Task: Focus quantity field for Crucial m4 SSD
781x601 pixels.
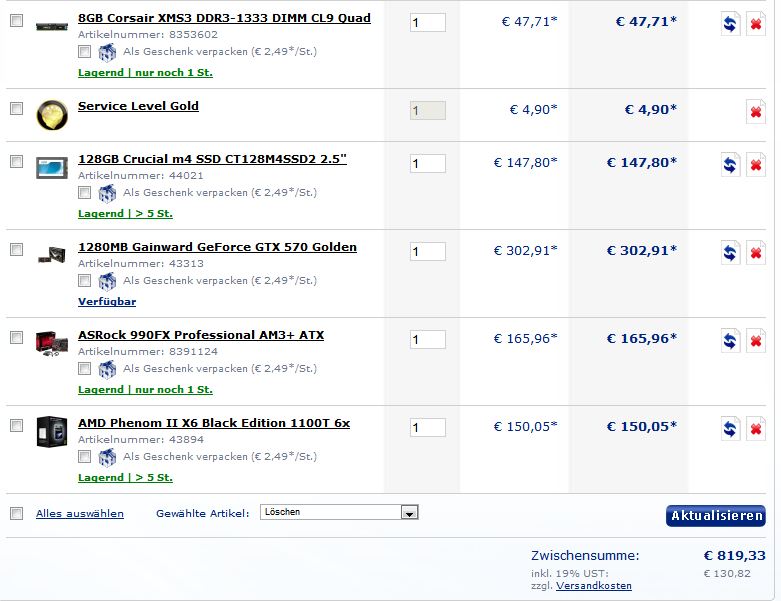Action: pyautogui.click(x=428, y=164)
